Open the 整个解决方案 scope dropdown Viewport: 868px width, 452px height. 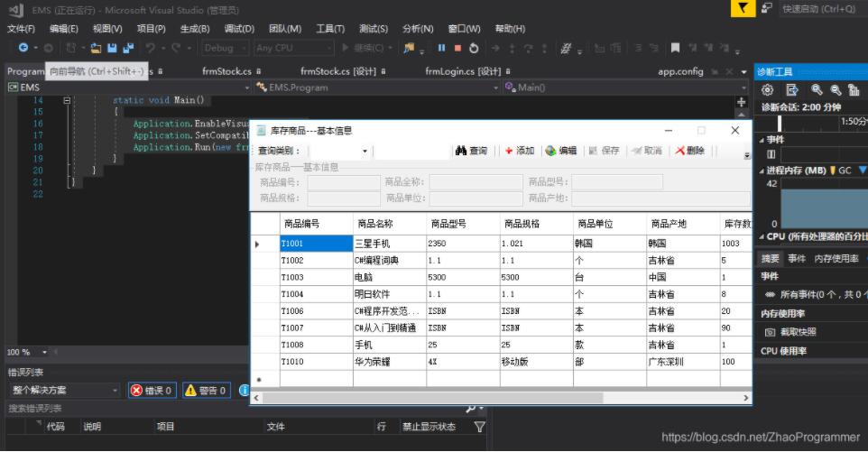pyautogui.click(x=63, y=390)
